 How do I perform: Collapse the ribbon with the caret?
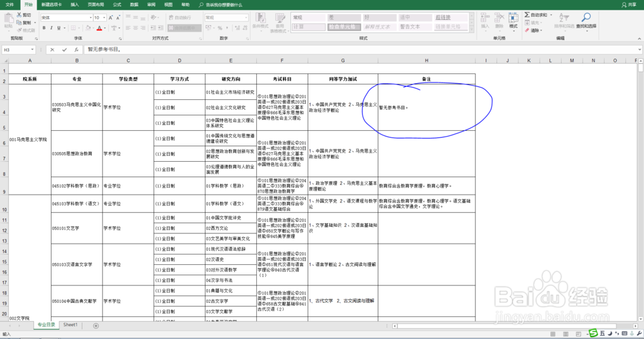(x=639, y=38)
